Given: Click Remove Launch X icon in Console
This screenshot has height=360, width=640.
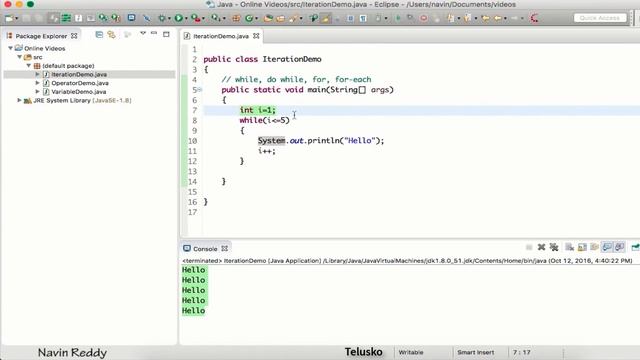Looking at the screenshot, I should [541, 247].
